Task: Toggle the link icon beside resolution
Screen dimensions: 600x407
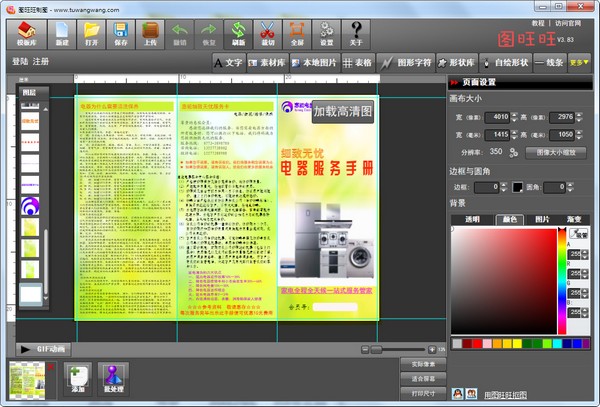Action: click(513, 153)
